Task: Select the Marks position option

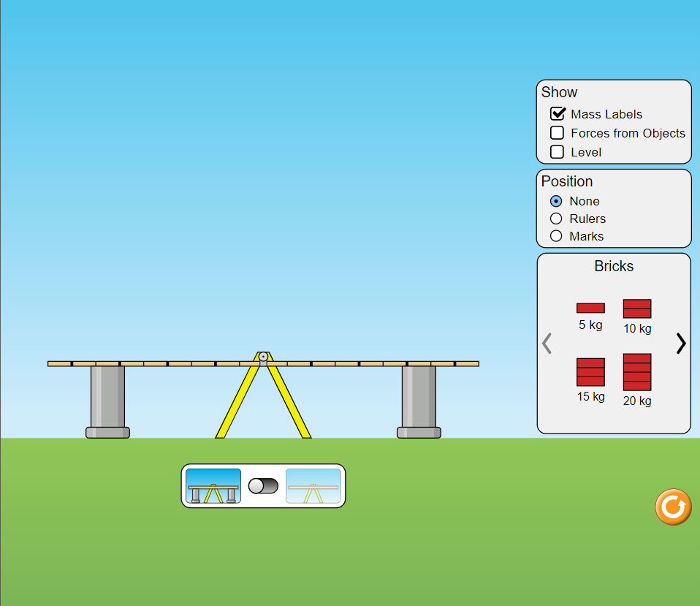Action: click(556, 236)
